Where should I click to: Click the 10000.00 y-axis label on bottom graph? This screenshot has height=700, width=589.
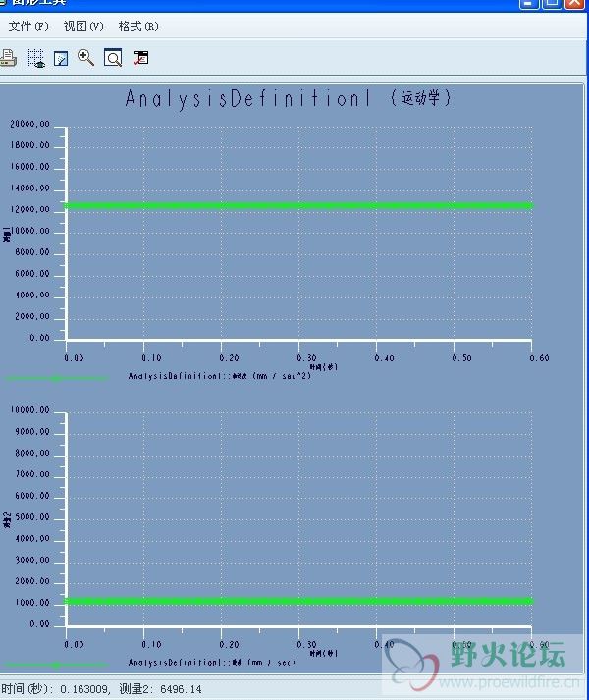(x=29, y=409)
